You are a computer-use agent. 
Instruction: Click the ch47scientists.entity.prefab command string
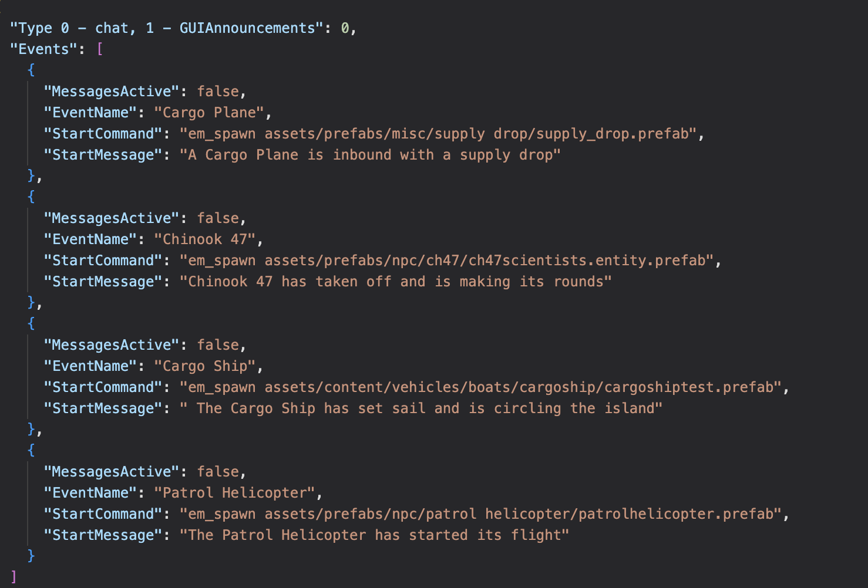[x=446, y=261]
